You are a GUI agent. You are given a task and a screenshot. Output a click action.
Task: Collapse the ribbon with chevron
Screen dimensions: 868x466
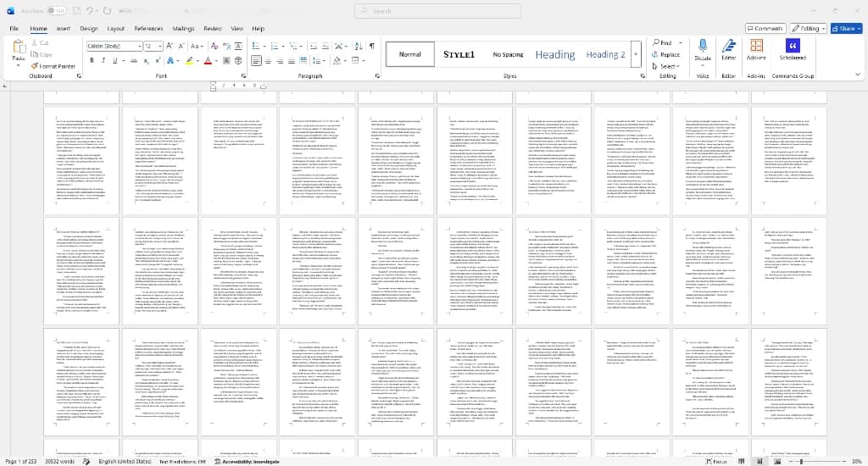tap(858, 75)
